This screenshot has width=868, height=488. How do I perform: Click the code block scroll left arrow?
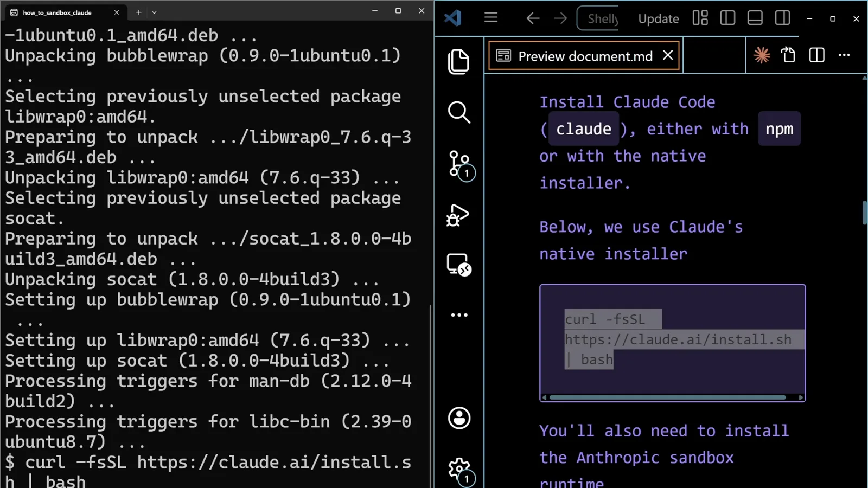pos(544,397)
